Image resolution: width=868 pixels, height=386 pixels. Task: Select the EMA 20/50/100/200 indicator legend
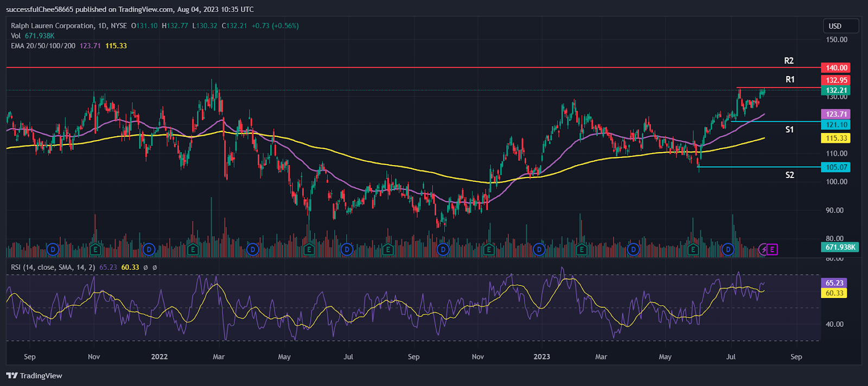tap(43, 46)
